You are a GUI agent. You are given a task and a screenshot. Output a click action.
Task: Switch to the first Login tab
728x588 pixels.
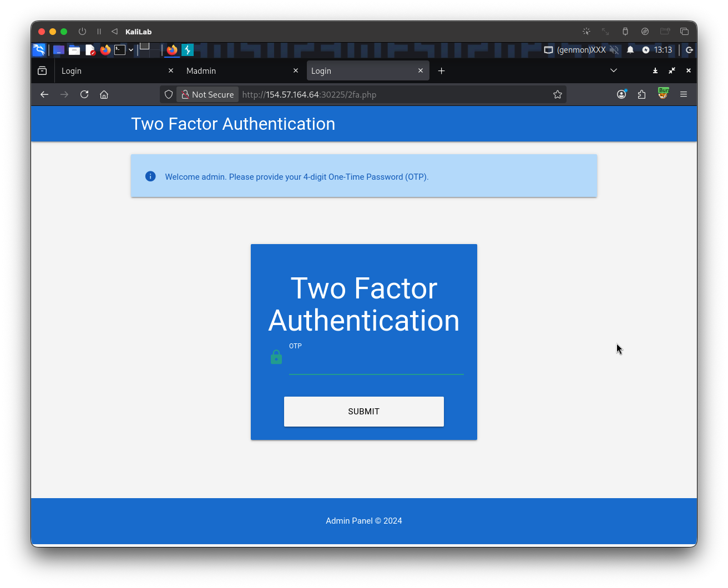pos(111,71)
